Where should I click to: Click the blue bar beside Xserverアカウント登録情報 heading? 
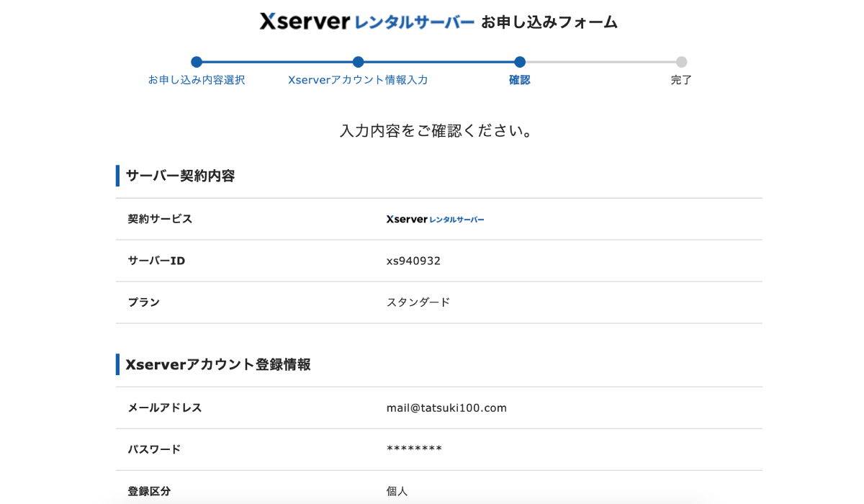pyautogui.click(x=117, y=364)
